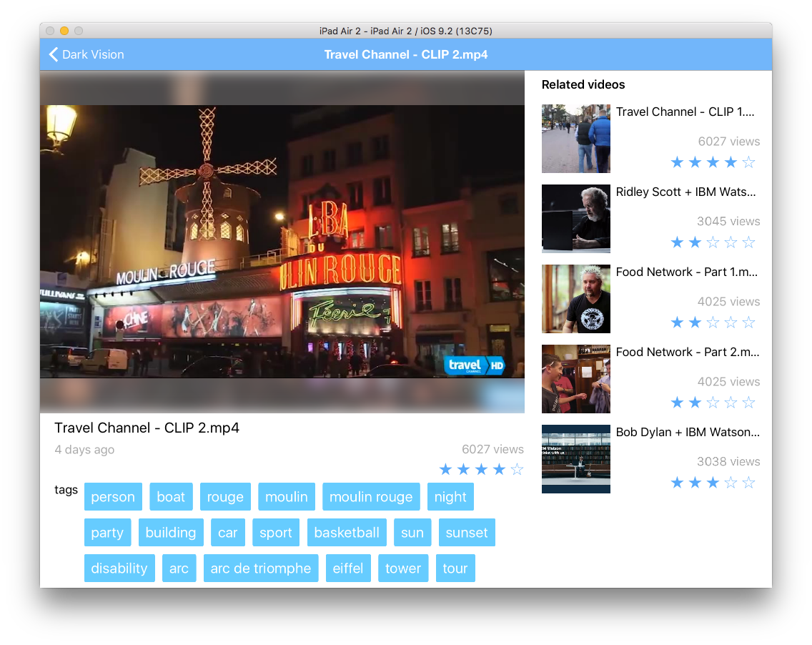812x645 pixels.
Task: Click first star of current video rating
Action: (446, 469)
